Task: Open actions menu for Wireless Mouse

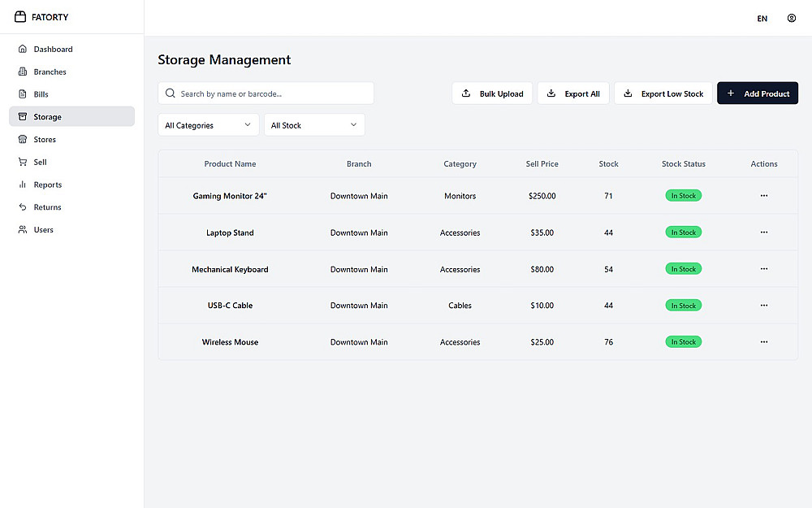Action: (764, 341)
